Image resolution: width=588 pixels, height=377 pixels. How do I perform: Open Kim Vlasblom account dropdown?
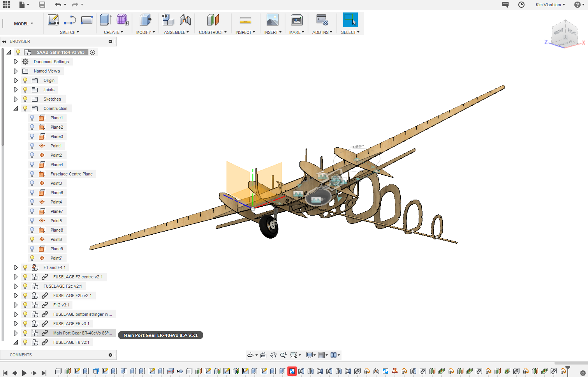[550, 5]
